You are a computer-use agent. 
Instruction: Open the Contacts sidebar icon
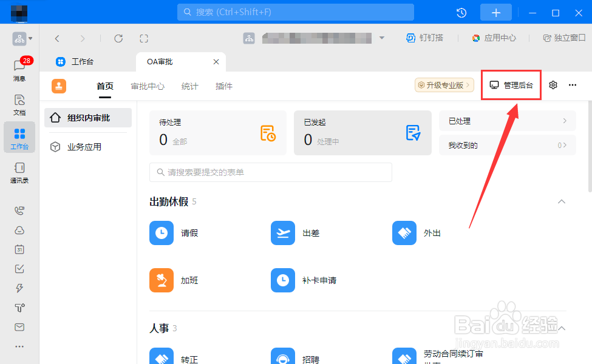coord(19,172)
